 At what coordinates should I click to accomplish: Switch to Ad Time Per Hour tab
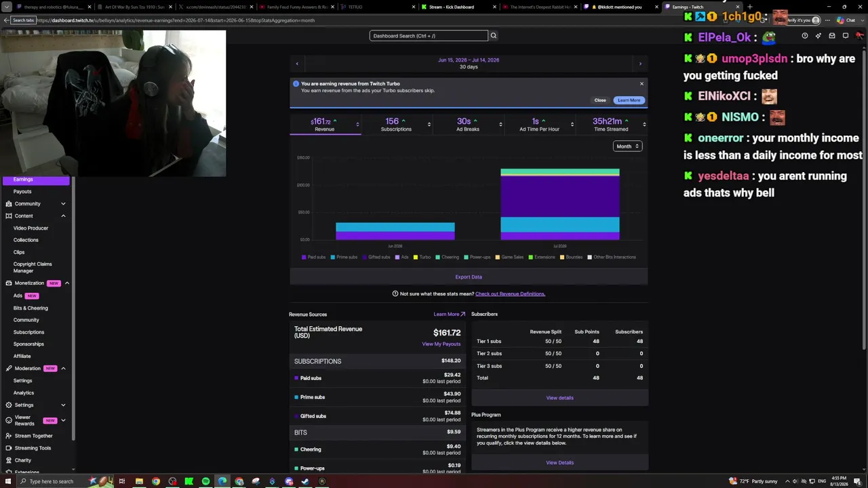click(x=539, y=125)
